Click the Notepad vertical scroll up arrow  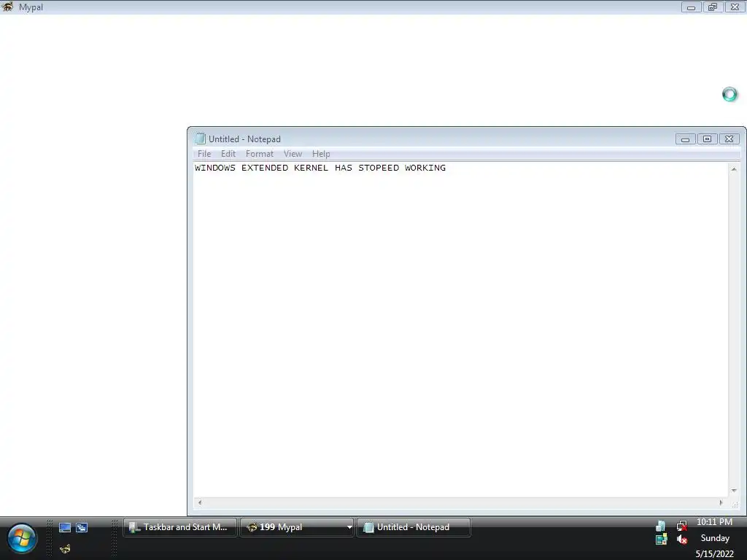pyautogui.click(x=734, y=169)
